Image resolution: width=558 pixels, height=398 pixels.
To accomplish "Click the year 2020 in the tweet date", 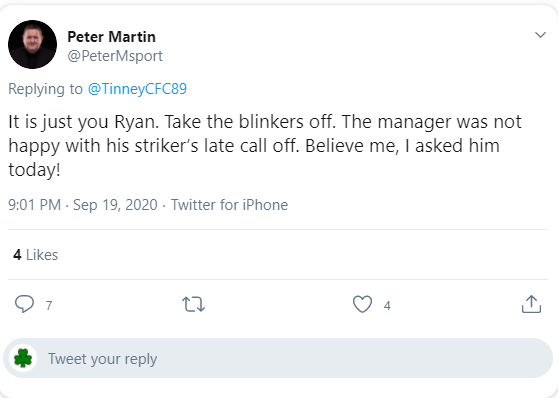I will [141, 205].
